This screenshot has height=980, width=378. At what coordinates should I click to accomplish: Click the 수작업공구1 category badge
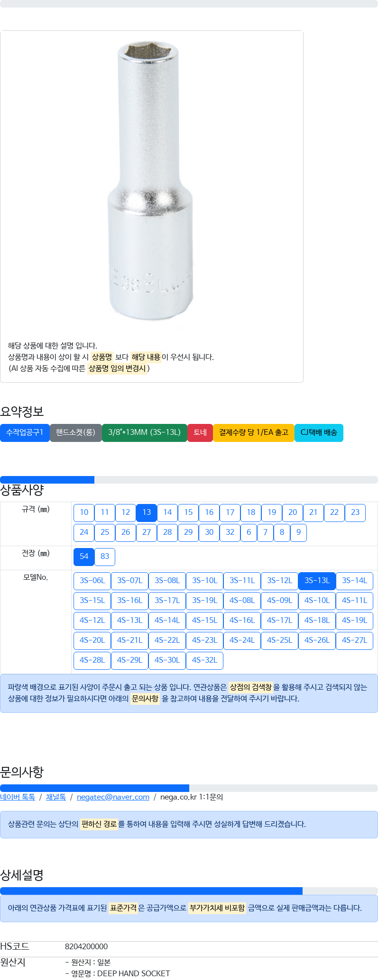pyautogui.click(x=25, y=432)
